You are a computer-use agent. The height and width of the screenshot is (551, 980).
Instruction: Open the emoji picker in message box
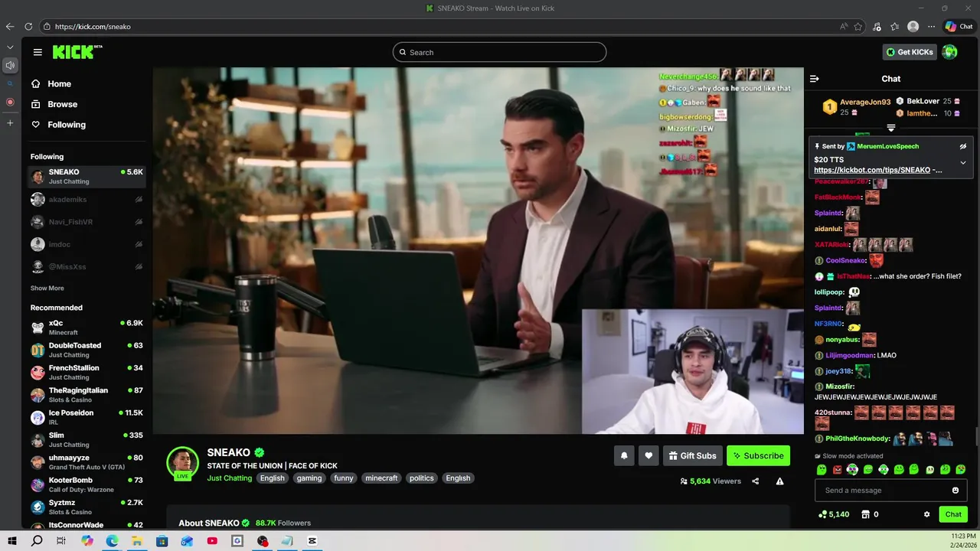point(955,491)
